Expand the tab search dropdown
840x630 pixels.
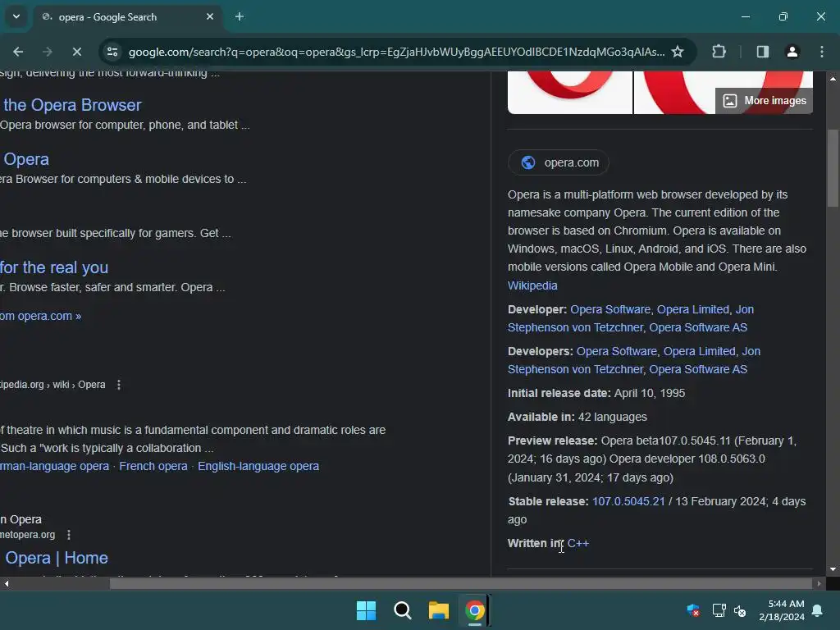[x=16, y=17]
